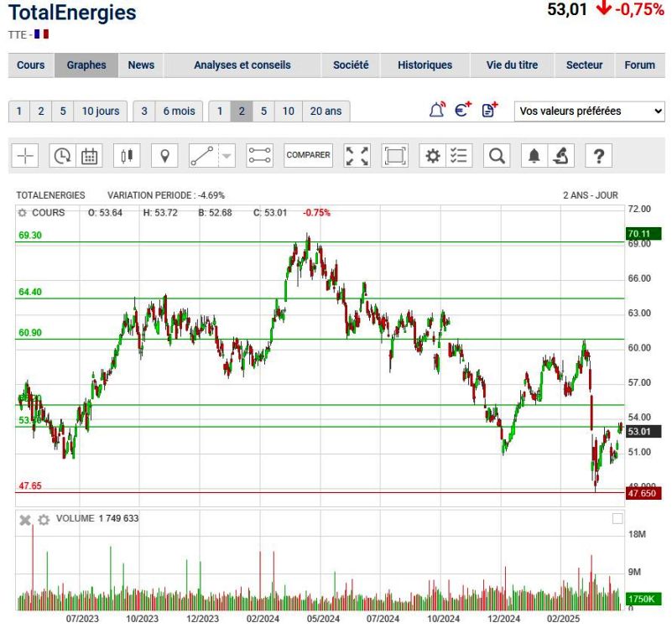Open the Historiques tab
Screen dimensions: 672x628
425,65
